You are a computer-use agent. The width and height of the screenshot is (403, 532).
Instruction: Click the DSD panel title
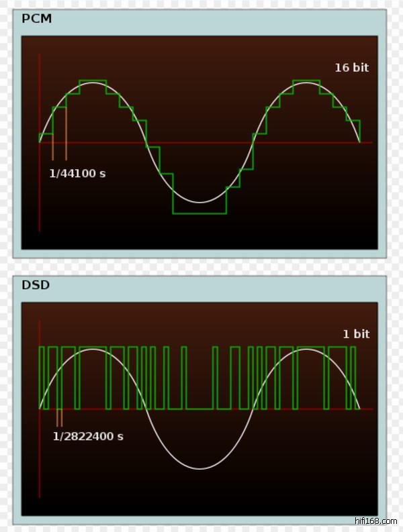[x=36, y=285]
